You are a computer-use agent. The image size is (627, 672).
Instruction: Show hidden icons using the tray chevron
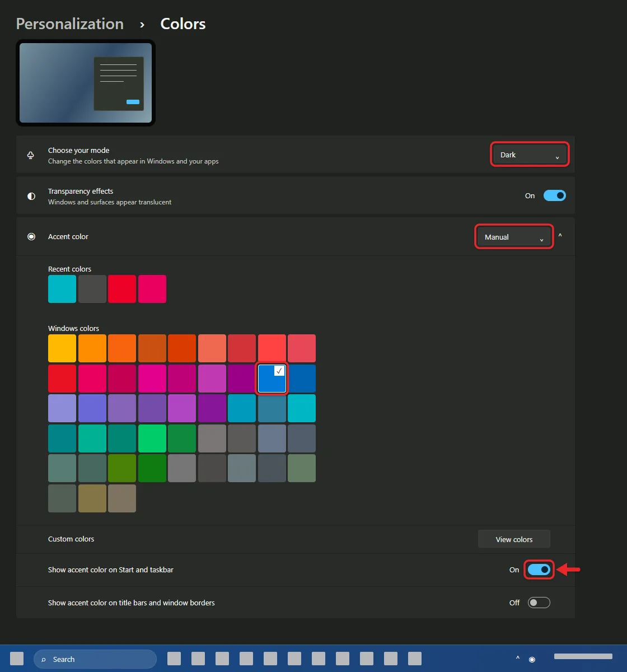pos(518,659)
